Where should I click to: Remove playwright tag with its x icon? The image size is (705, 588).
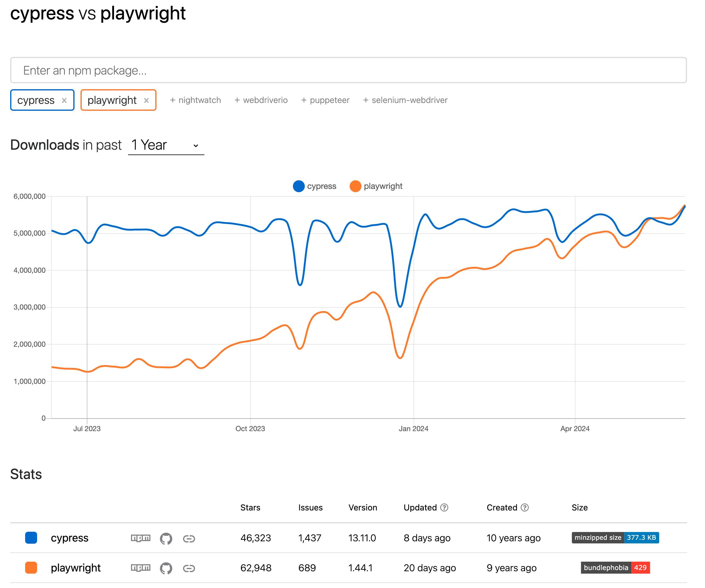pos(146,100)
